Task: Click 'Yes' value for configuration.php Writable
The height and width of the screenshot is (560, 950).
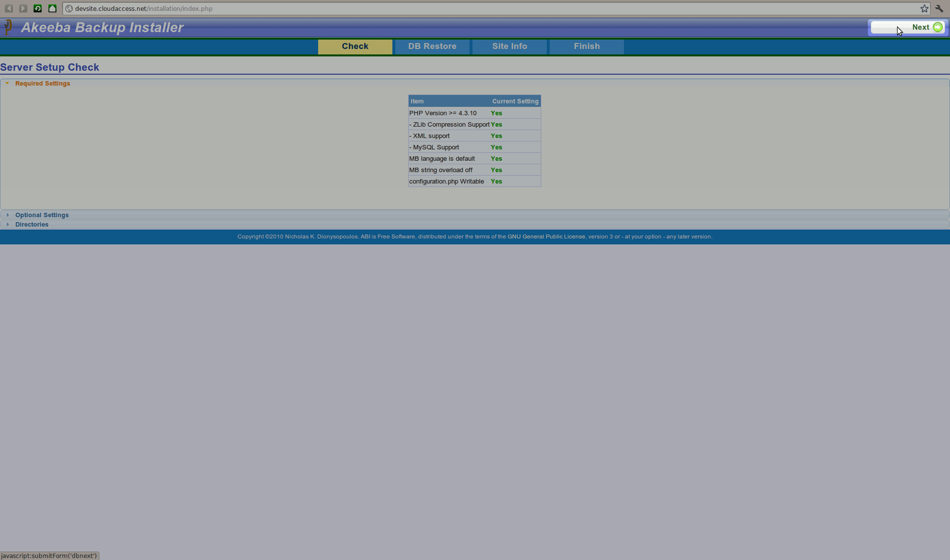Action: pyautogui.click(x=496, y=182)
